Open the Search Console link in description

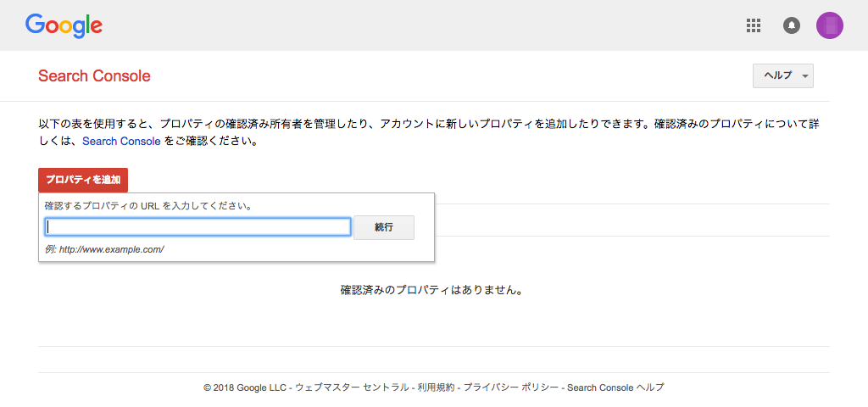(x=121, y=142)
